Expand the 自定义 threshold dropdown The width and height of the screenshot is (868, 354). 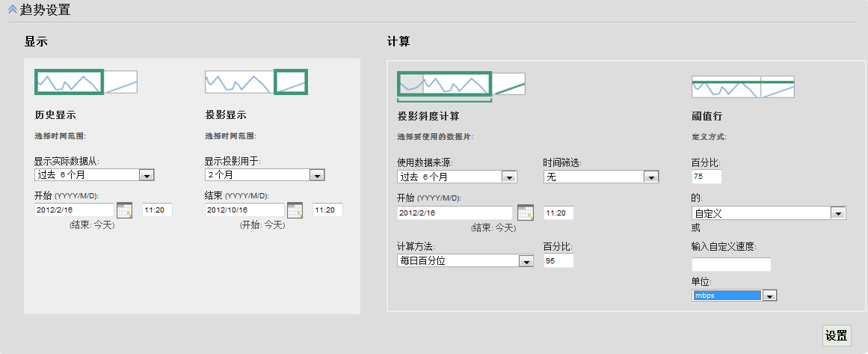click(x=838, y=213)
